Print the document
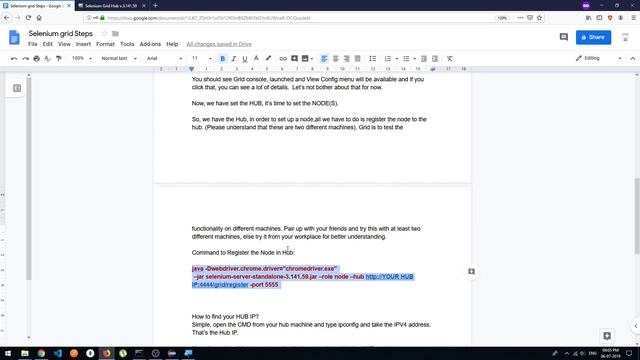Image resolution: width=640 pixels, height=360 pixels. pyautogui.click(x=36, y=59)
